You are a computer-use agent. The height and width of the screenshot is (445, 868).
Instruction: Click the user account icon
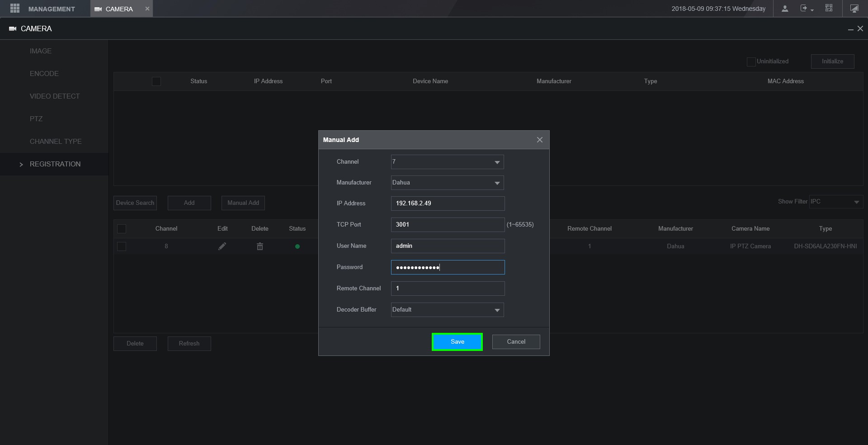[785, 9]
